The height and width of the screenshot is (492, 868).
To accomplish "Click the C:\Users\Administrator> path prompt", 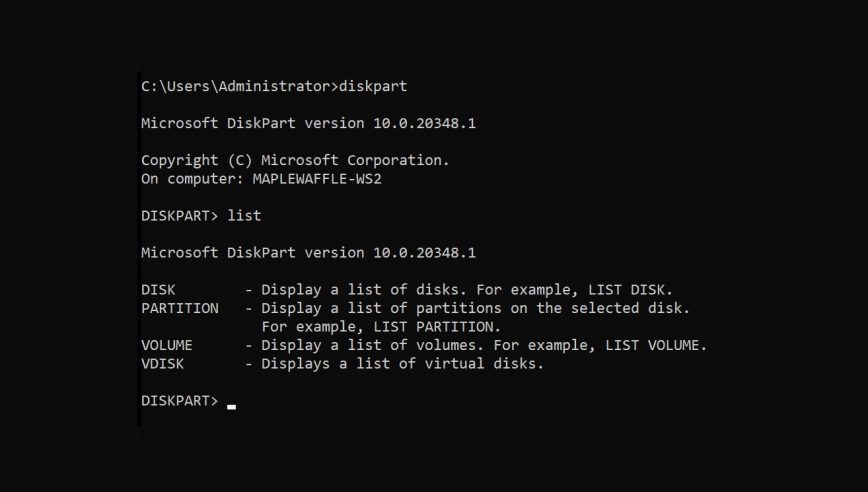I will (240, 87).
